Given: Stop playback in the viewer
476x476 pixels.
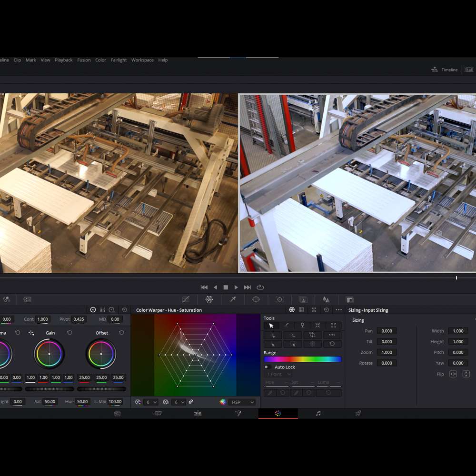Looking at the screenshot, I should 226,287.
